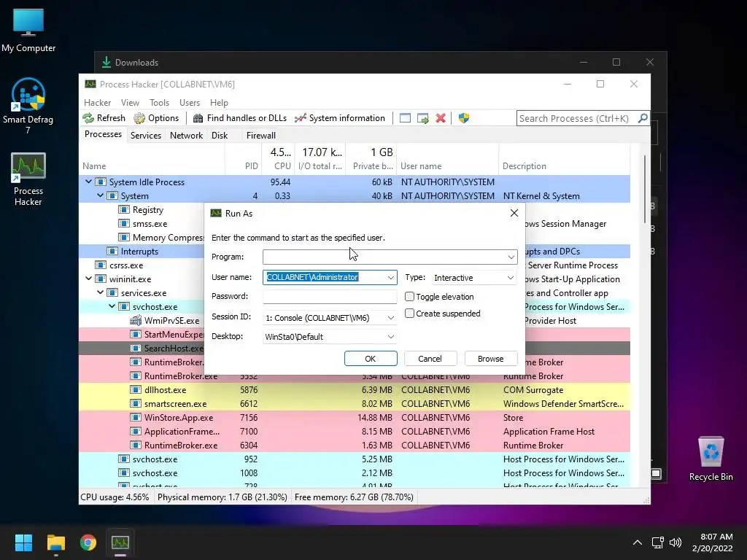
Task: Collapse the wininit.exe tree node
Action: pyautogui.click(x=88, y=279)
